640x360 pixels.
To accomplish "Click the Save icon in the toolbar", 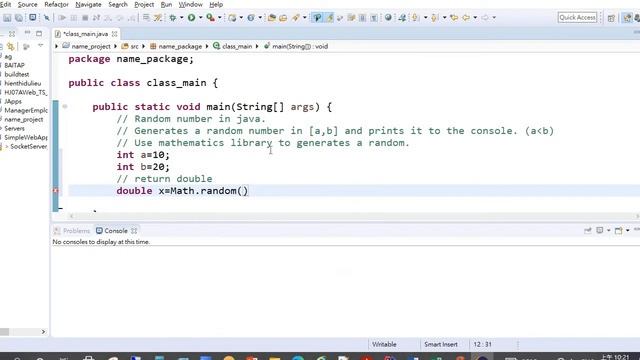I will point(7,18).
